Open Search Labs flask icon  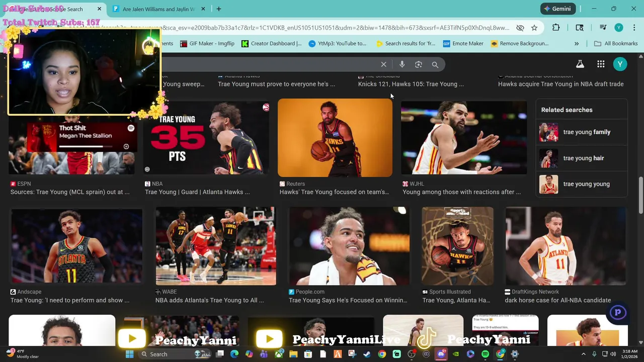tap(580, 64)
